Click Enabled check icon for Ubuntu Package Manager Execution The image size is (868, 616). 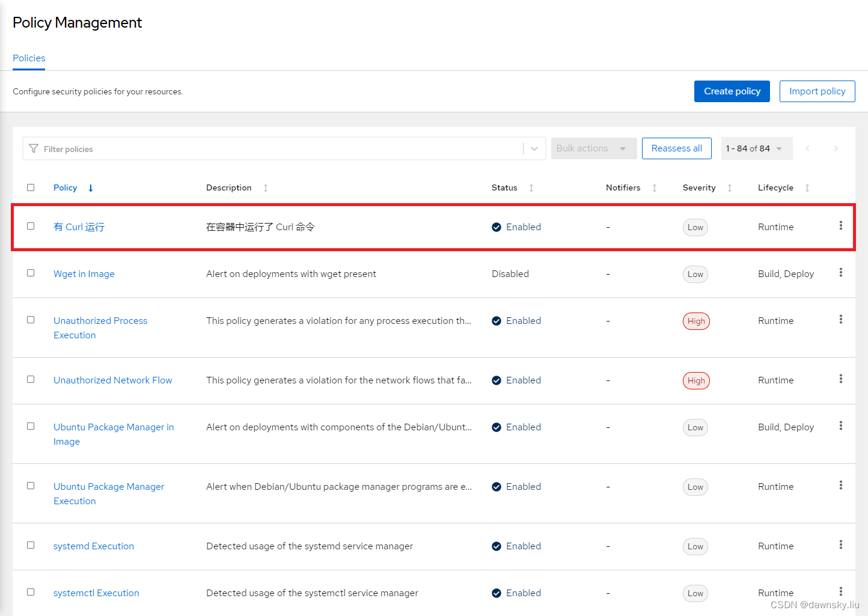(497, 487)
